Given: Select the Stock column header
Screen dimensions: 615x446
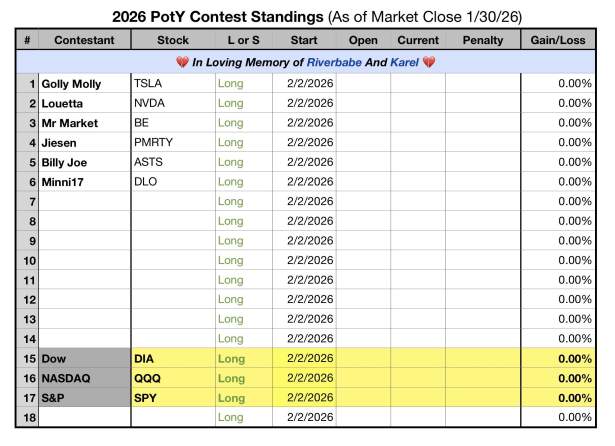Looking at the screenshot, I should click(x=172, y=40).
